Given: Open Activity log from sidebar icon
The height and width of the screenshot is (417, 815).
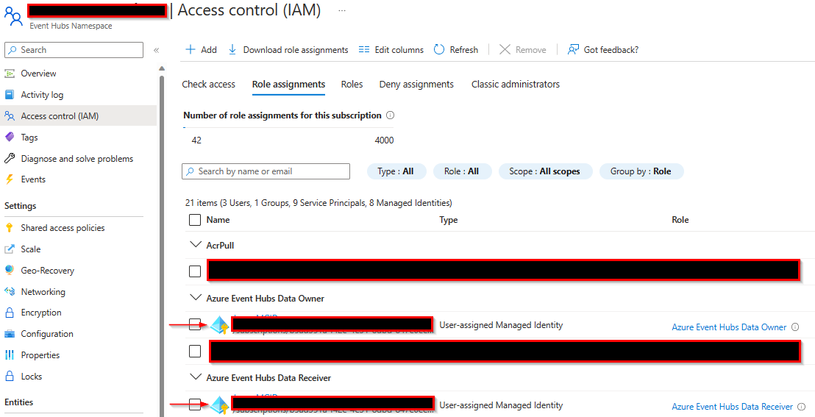Looking at the screenshot, I should tap(9, 95).
